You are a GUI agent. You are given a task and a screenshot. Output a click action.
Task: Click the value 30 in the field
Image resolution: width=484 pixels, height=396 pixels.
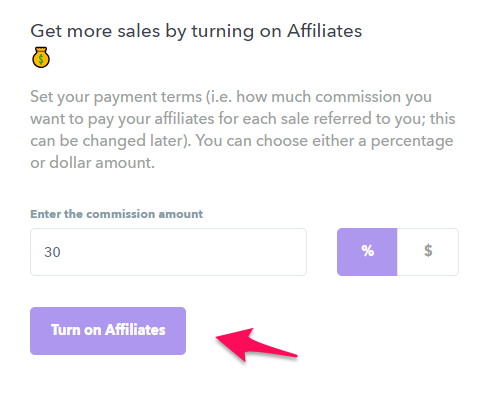click(x=52, y=252)
